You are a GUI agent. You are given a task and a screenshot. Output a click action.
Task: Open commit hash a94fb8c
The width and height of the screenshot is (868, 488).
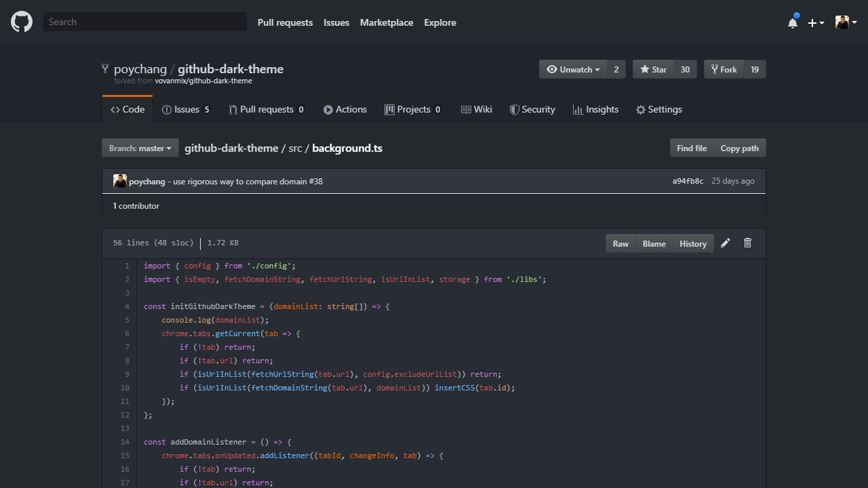point(688,182)
